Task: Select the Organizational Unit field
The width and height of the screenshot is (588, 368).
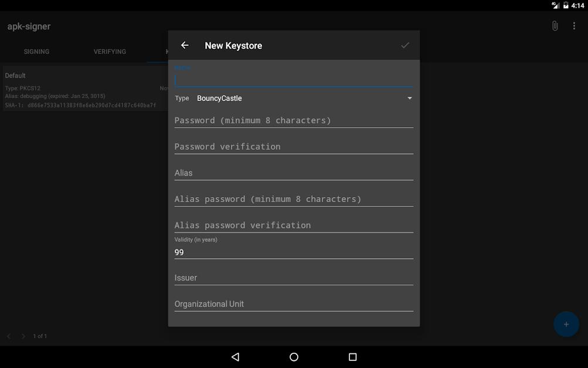Action: click(293, 304)
